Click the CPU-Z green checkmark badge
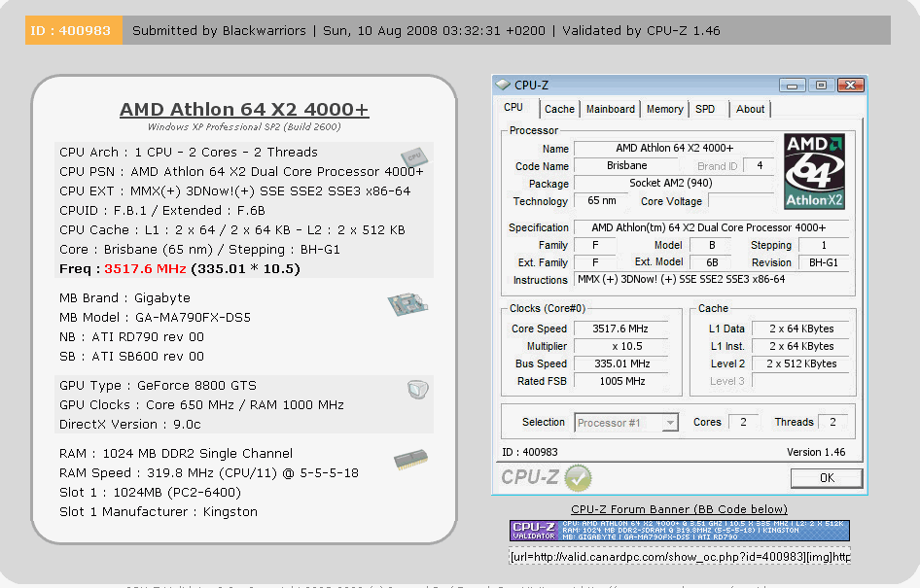 click(x=578, y=478)
